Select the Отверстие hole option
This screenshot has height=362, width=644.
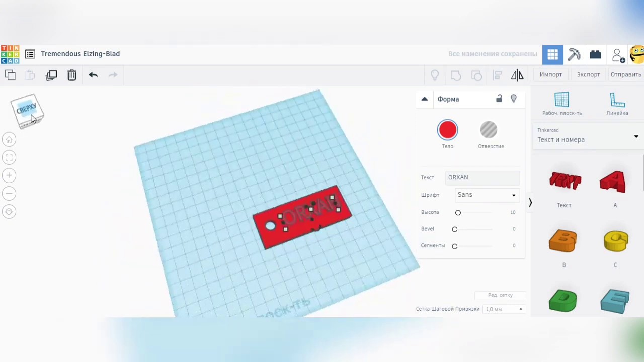tap(489, 130)
